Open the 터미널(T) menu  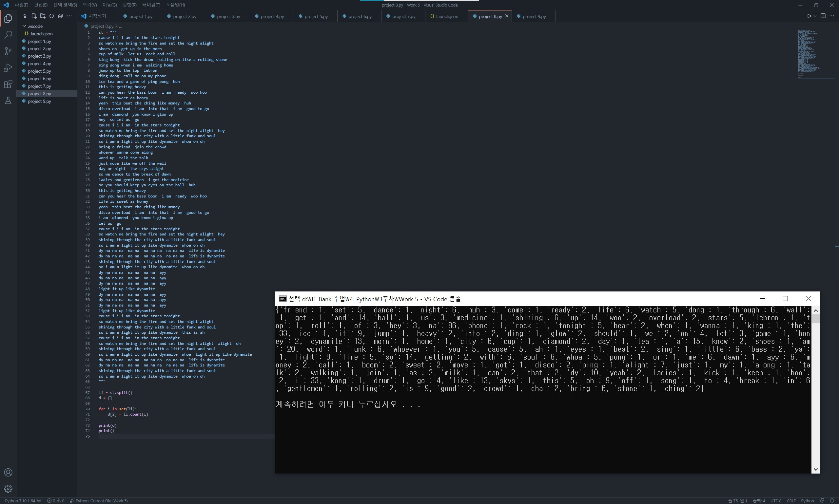pos(151,5)
